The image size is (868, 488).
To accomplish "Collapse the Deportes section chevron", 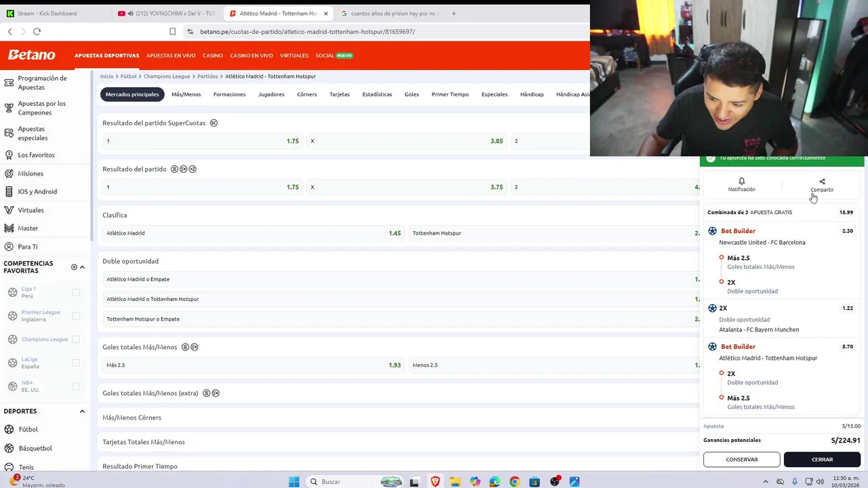I will pyautogui.click(x=82, y=411).
